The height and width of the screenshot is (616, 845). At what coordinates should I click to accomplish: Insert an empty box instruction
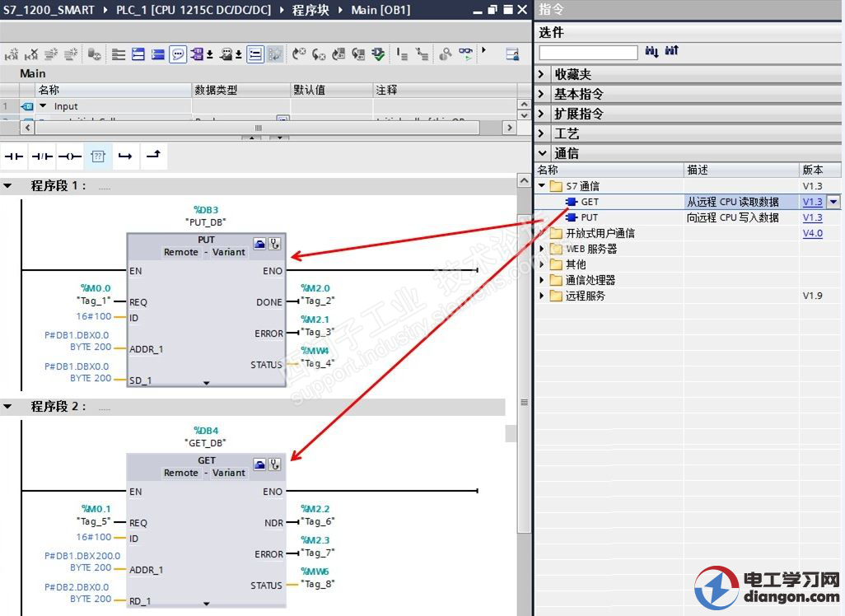tap(97, 156)
